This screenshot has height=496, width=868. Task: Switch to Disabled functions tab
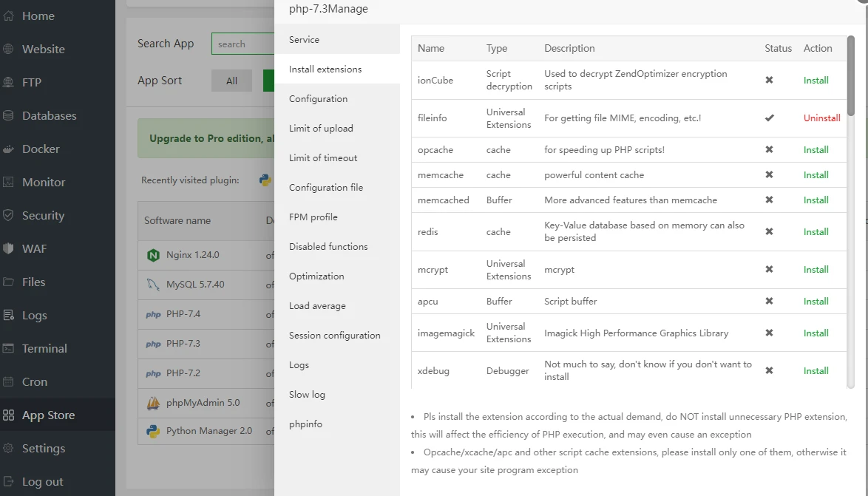328,247
